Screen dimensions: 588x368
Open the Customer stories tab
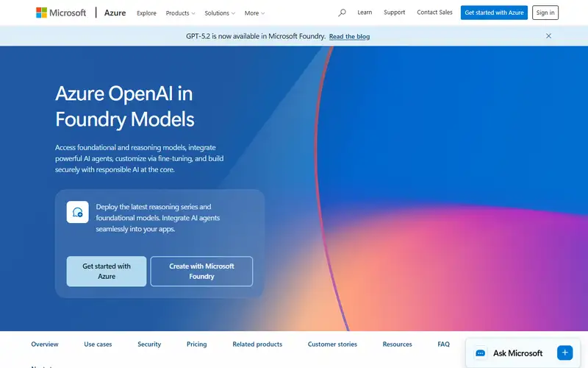[x=332, y=344]
